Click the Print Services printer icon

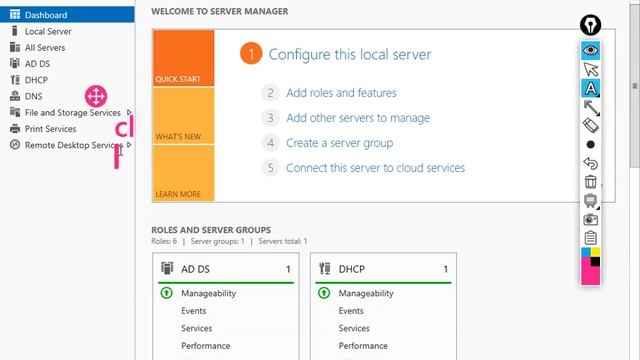click(x=15, y=129)
